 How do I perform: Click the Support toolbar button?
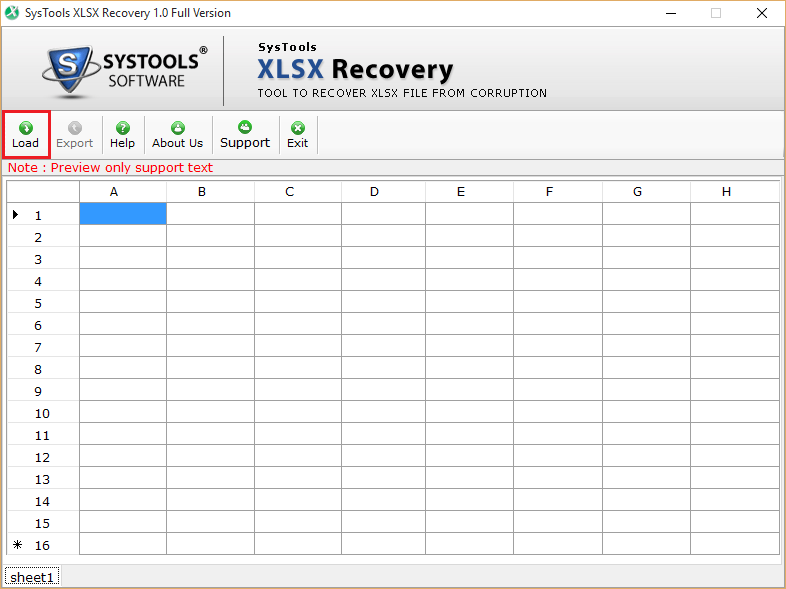pyautogui.click(x=245, y=135)
